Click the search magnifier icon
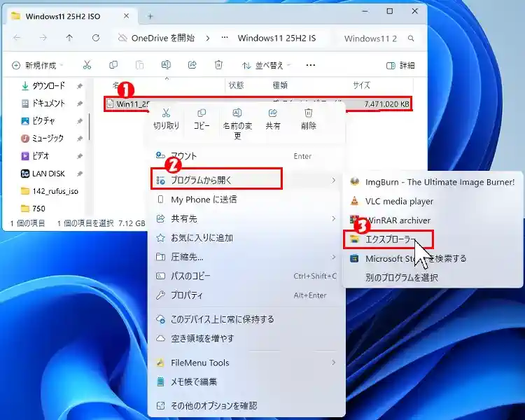 pyautogui.click(x=411, y=38)
